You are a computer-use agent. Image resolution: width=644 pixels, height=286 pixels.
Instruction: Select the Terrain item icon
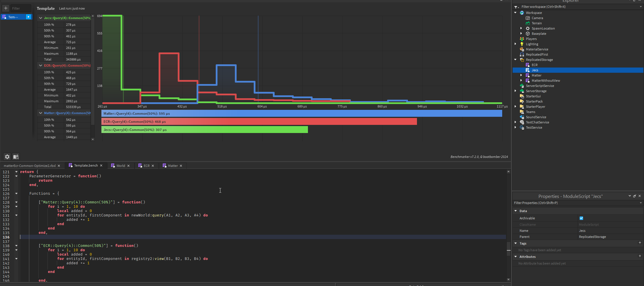click(528, 23)
